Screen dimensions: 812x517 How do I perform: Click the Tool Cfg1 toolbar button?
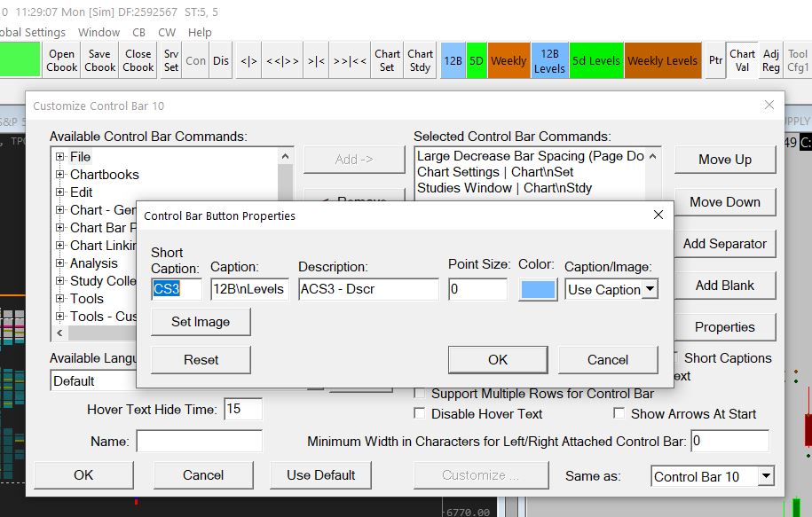tap(798, 60)
